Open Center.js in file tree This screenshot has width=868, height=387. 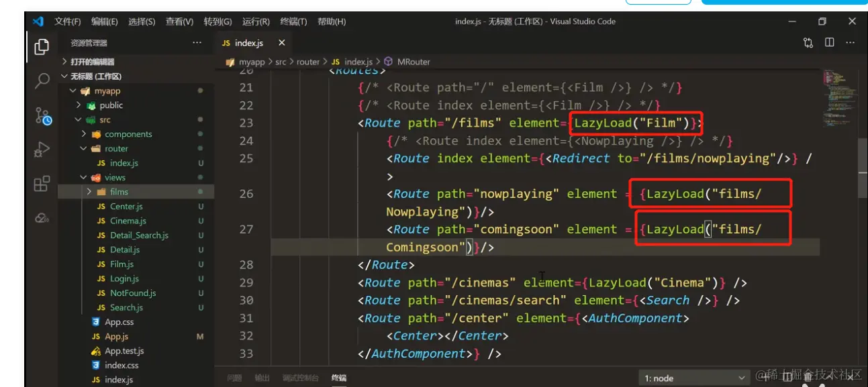click(126, 207)
